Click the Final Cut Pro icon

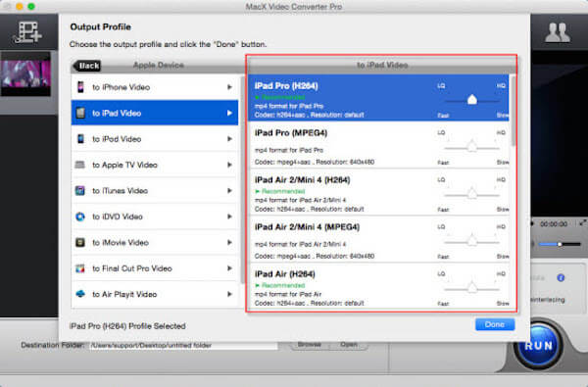point(80,268)
